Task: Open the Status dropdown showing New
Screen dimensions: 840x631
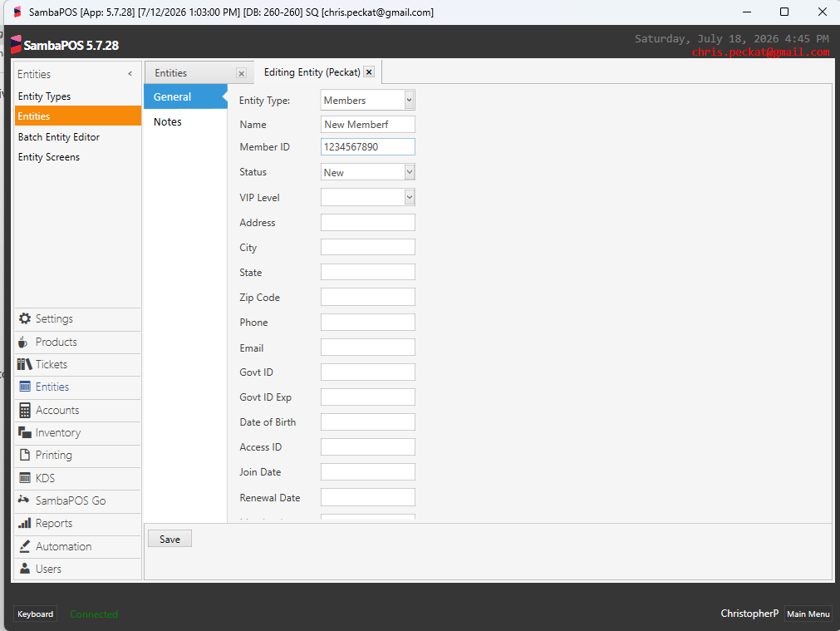Action: (x=410, y=172)
